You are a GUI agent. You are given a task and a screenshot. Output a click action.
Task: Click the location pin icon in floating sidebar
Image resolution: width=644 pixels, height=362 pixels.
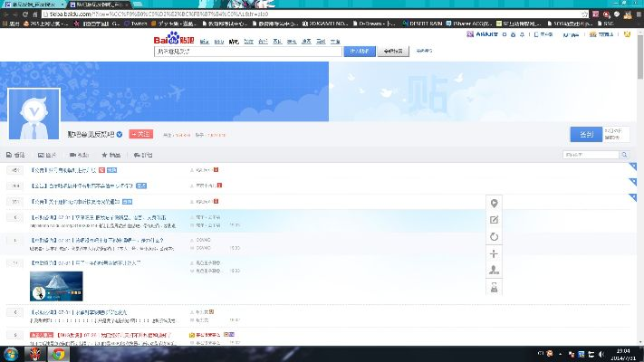(x=494, y=204)
